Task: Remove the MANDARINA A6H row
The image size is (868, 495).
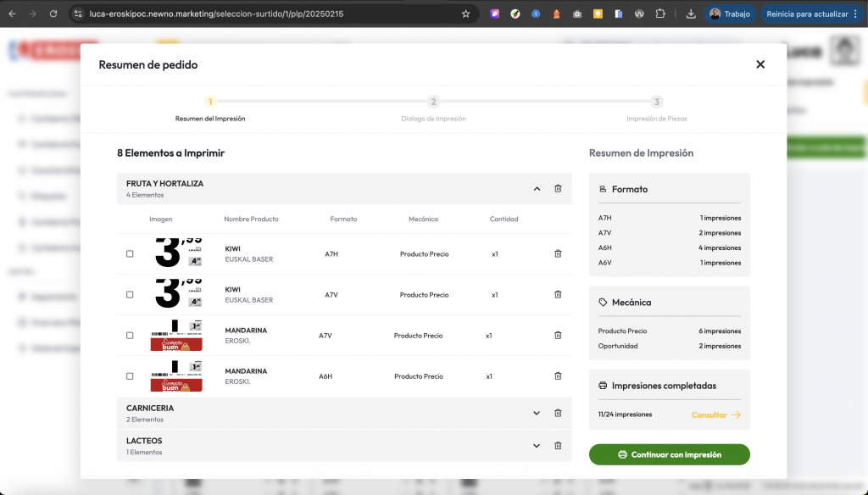Action: tap(558, 375)
